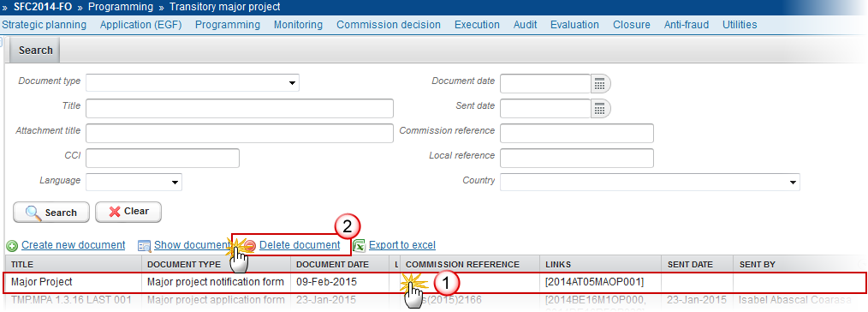Open the Closure menu
This screenshot has width=868, height=312.
[x=632, y=25]
